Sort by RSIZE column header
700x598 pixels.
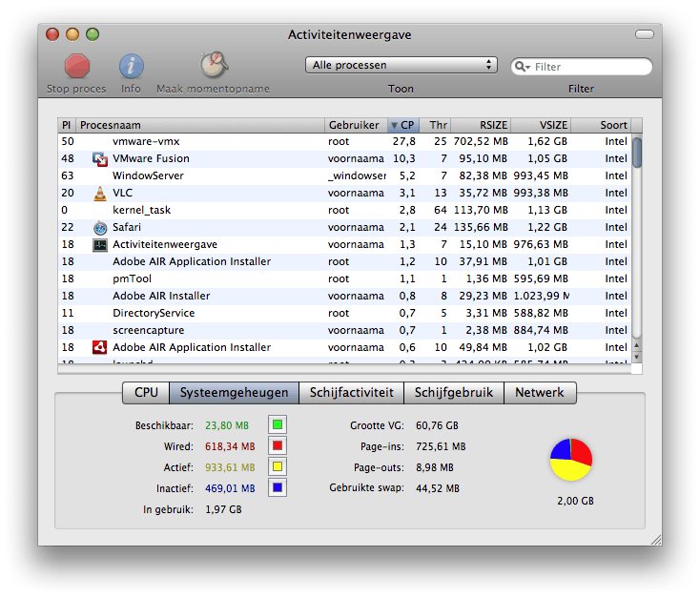pyautogui.click(x=481, y=125)
